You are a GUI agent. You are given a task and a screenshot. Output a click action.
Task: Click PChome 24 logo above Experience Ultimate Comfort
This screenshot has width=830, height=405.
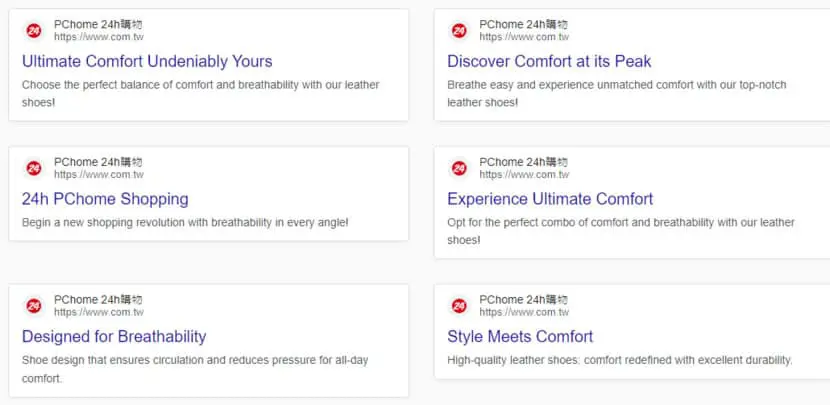point(459,168)
